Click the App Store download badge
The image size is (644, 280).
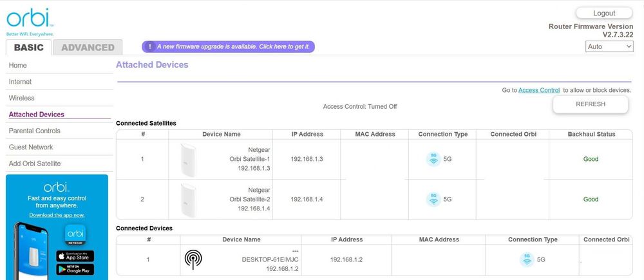click(x=75, y=256)
